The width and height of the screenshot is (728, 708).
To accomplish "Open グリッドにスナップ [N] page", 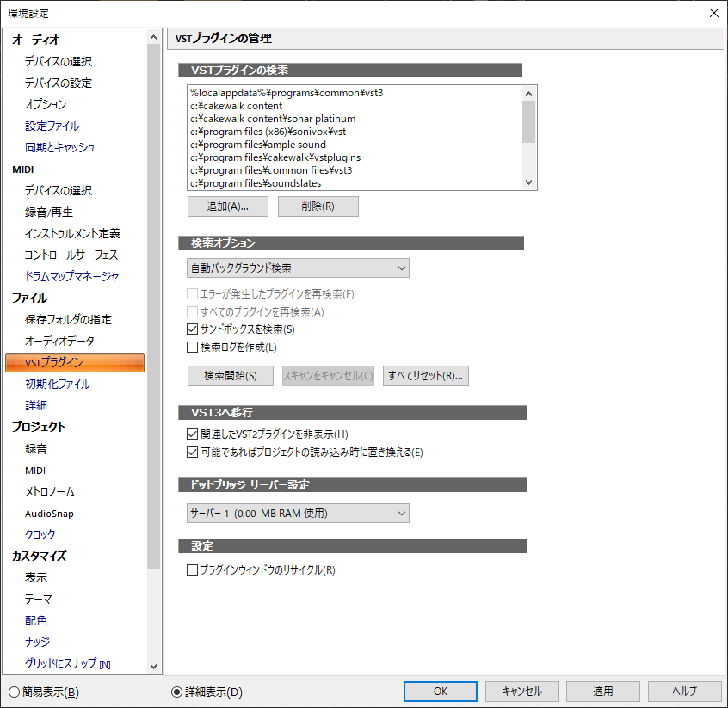I will tap(68, 663).
